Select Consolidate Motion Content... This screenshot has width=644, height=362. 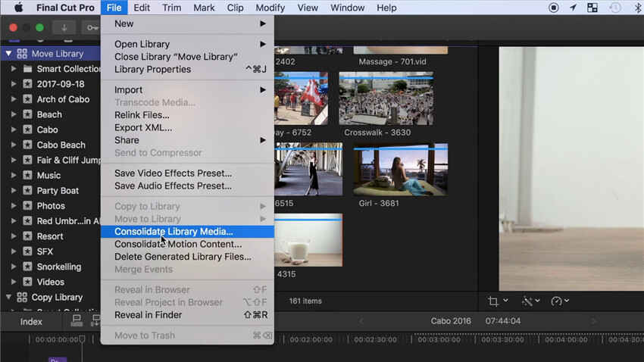click(x=188, y=244)
